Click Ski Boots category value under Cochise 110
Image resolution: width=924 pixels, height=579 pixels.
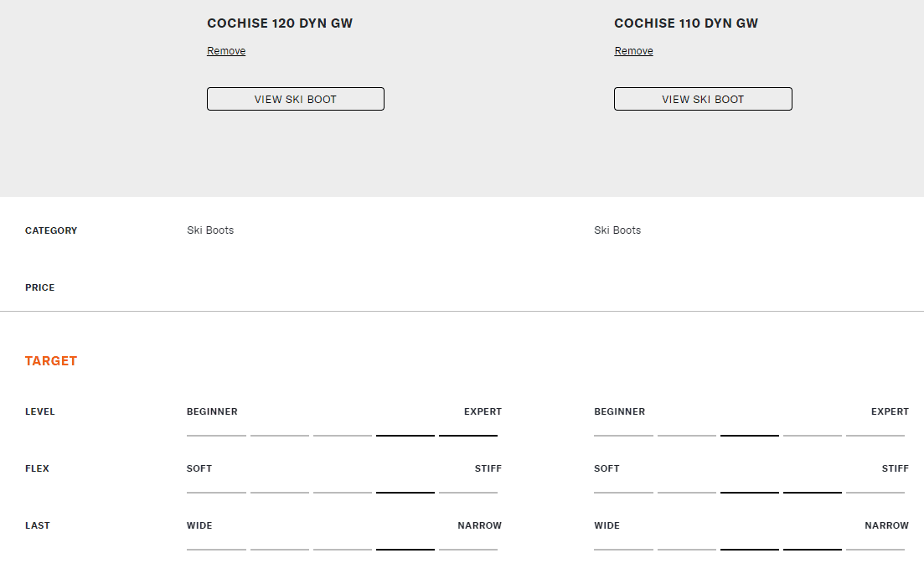point(617,230)
